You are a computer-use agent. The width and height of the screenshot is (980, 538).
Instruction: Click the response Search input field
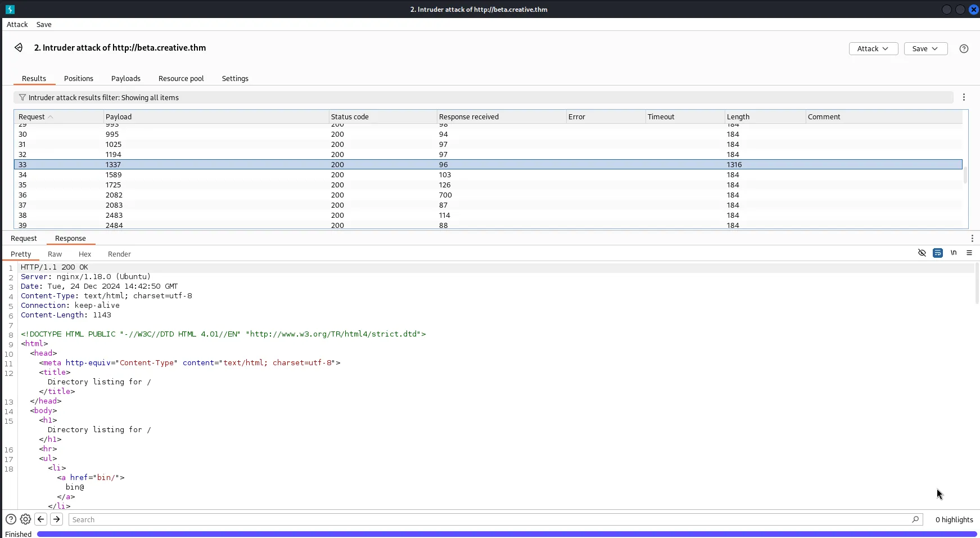coord(489,519)
